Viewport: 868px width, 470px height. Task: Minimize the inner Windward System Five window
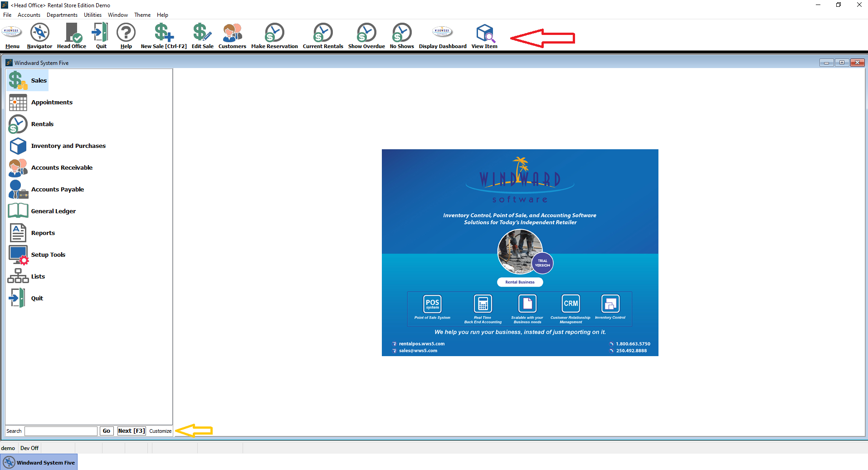point(826,63)
